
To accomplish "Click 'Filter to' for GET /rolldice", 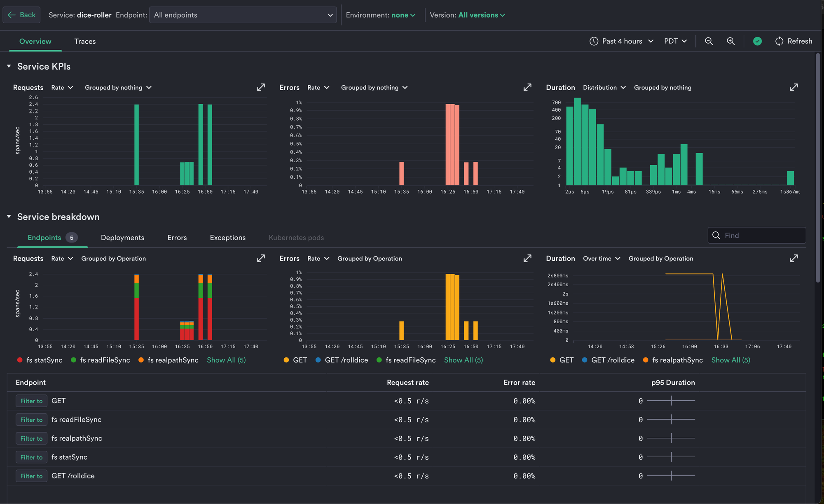I will coord(31,476).
